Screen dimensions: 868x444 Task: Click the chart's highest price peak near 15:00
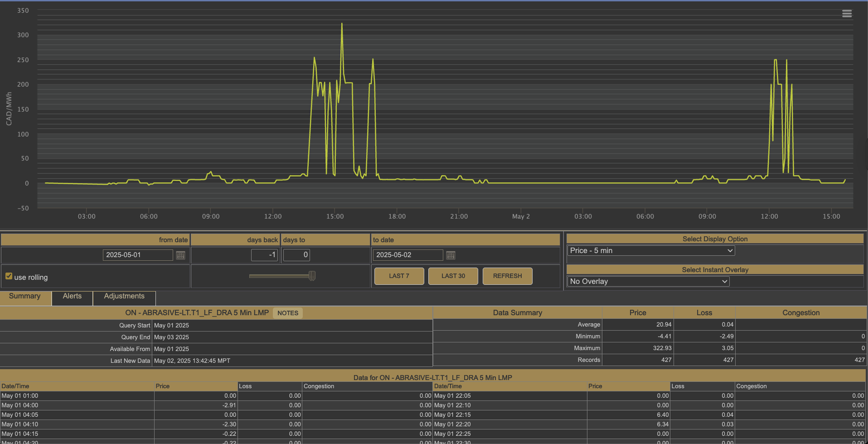click(x=342, y=24)
